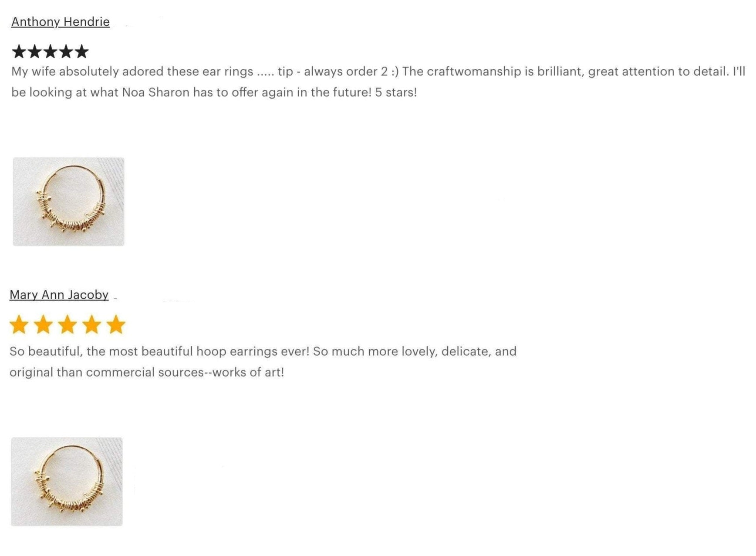
Task: Open Mary Ann Jacoby's reviewer profile
Action: [x=59, y=295]
